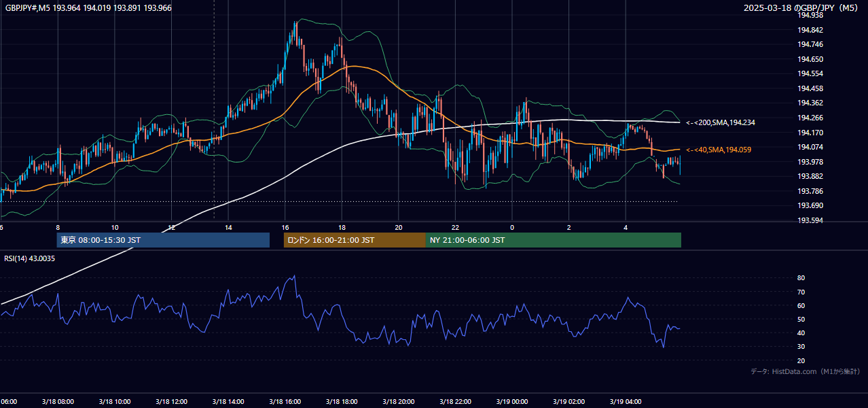Click the 2025-03-18 GBP/JPY chart title
This screenshot has height=408, width=868.
(801, 8)
